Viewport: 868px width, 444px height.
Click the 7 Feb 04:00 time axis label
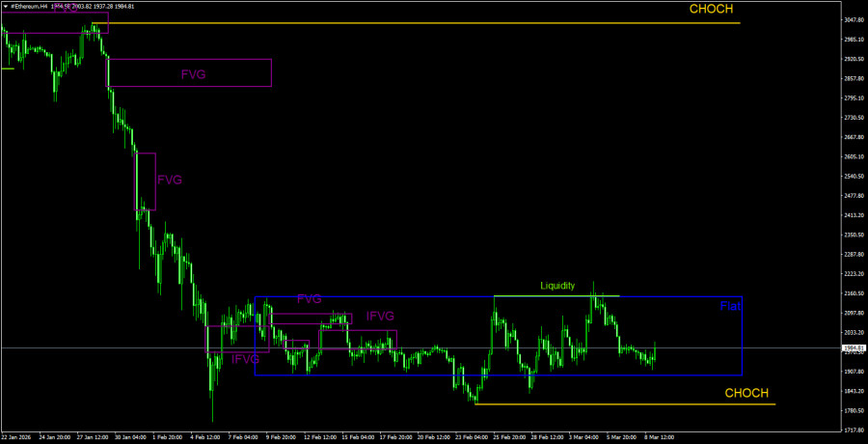click(242, 437)
